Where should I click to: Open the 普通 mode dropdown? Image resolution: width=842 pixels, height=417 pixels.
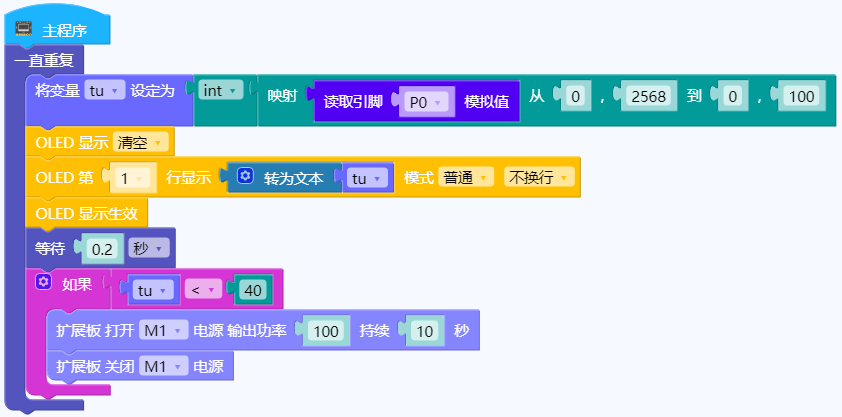(466, 178)
